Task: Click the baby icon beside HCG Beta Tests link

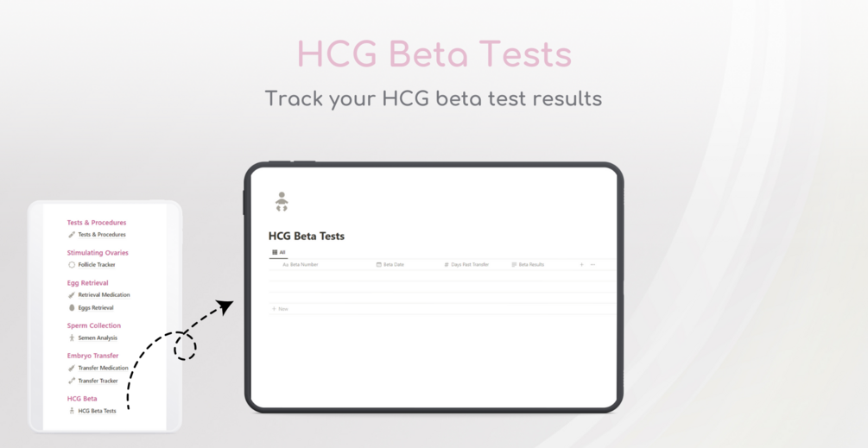Action: click(x=72, y=411)
